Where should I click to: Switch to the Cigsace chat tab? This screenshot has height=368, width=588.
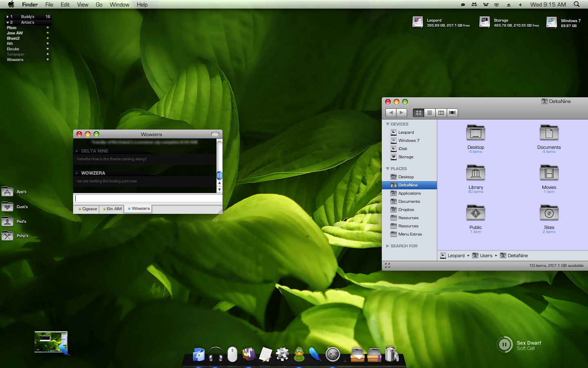[88, 209]
